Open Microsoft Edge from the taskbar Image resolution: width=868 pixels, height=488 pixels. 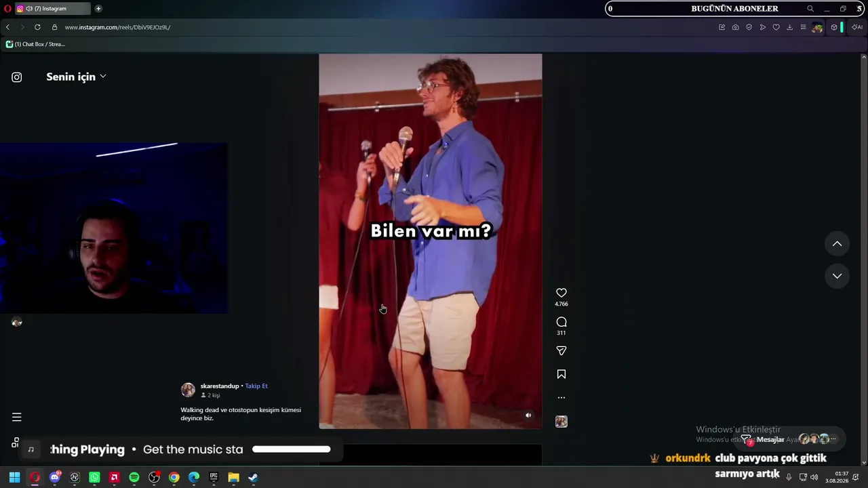point(194,477)
